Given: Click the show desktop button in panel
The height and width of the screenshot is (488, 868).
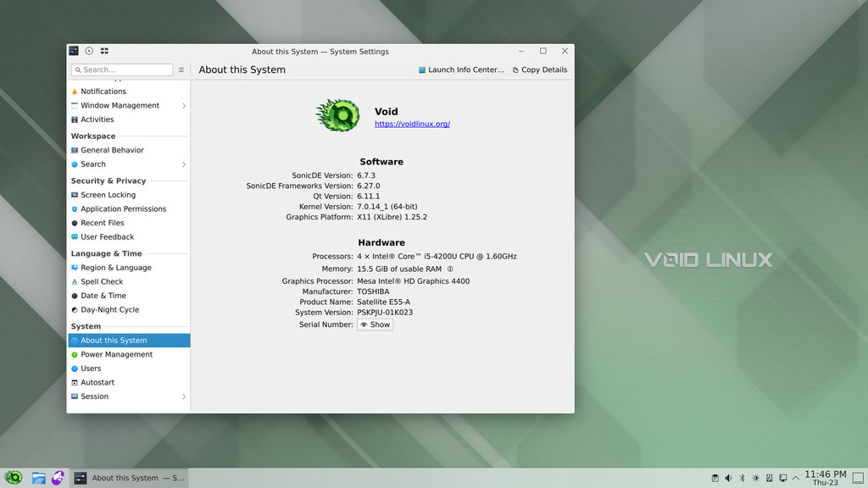Looking at the screenshot, I should point(858,478).
